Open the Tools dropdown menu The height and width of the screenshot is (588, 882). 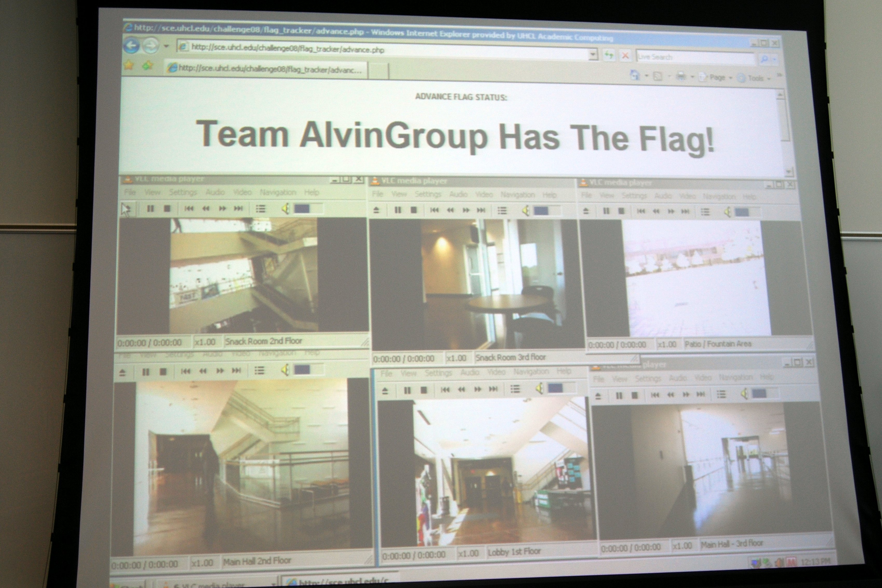pyautogui.click(x=754, y=78)
